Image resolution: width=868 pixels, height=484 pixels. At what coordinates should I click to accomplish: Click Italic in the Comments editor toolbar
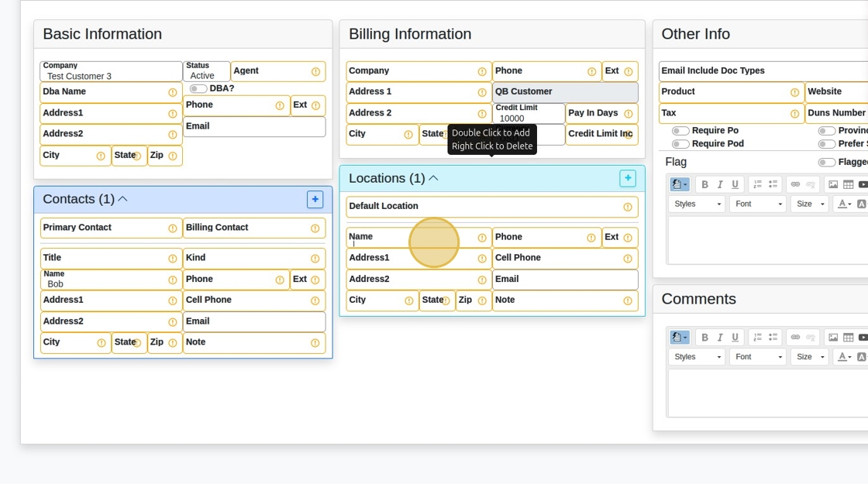720,337
